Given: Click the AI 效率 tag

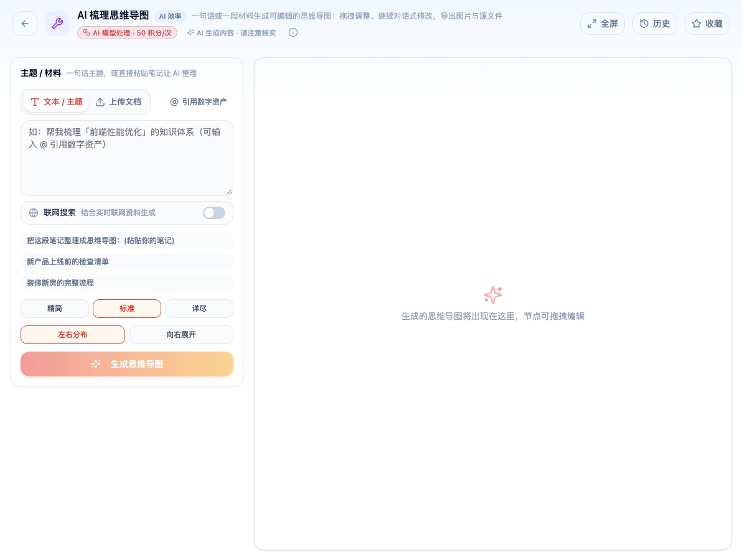Looking at the screenshot, I should tap(171, 16).
